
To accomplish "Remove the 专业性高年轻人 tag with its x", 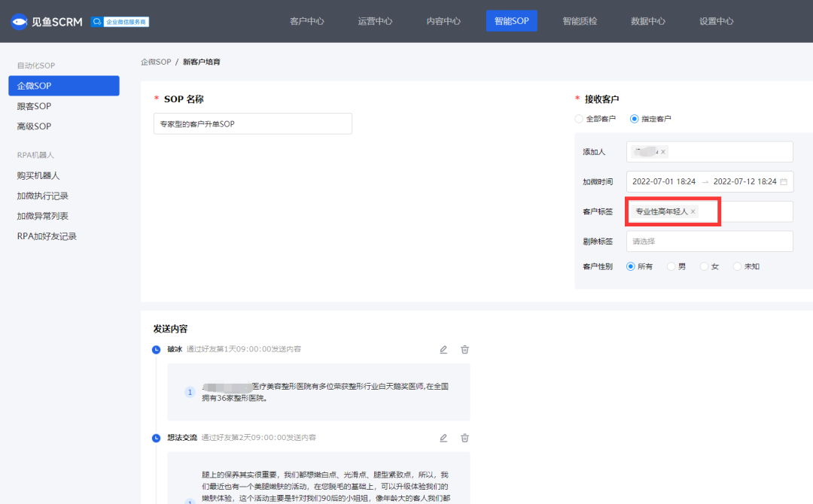I will 693,212.
